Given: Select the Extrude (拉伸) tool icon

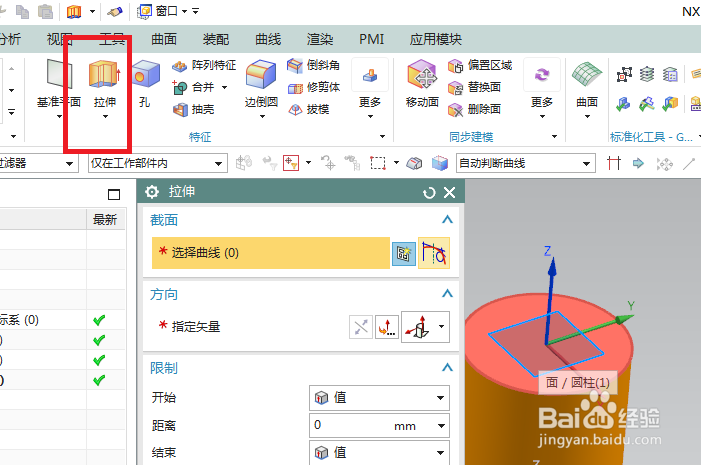Looking at the screenshot, I should click(105, 74).
